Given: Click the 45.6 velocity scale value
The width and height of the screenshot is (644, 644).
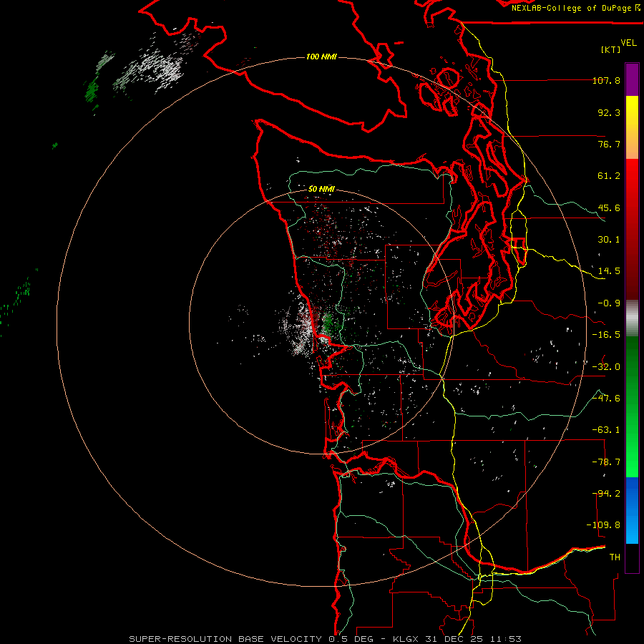Looking at the screenshot, I should [x=609, y=208].
